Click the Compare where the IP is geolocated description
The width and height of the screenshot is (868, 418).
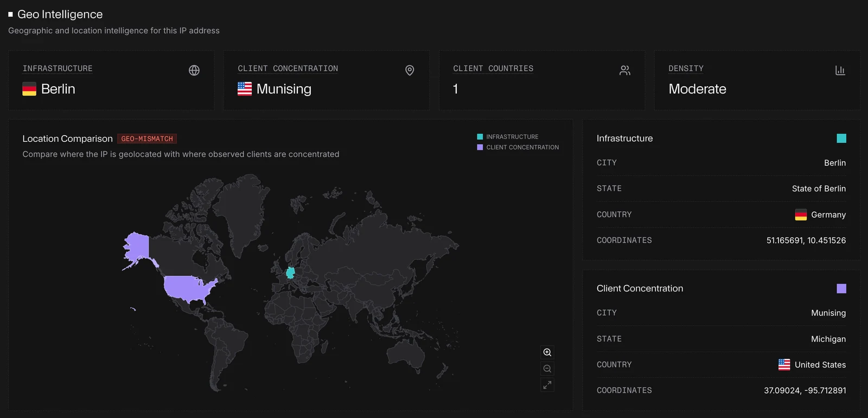pos(181,154)
